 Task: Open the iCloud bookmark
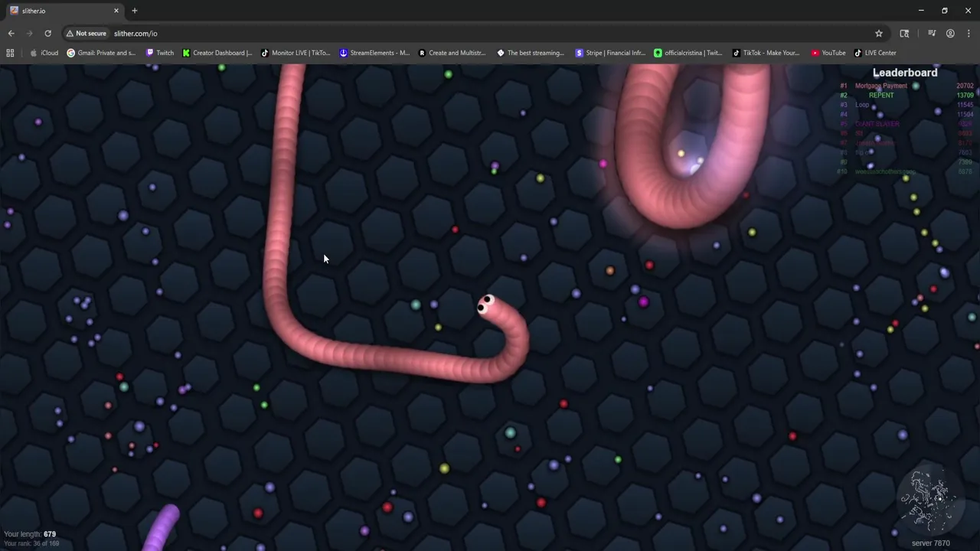pos(44,53)
